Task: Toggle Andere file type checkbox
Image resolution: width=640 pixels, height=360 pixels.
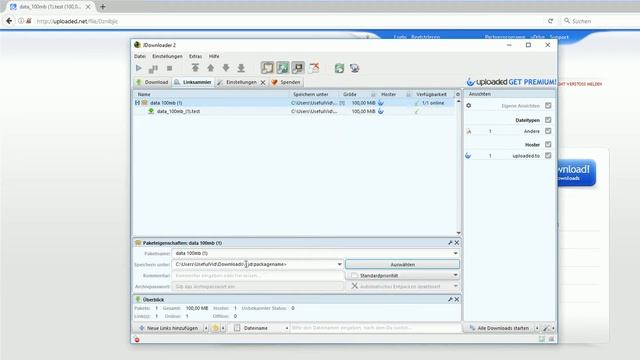Action: click(548, 131)
